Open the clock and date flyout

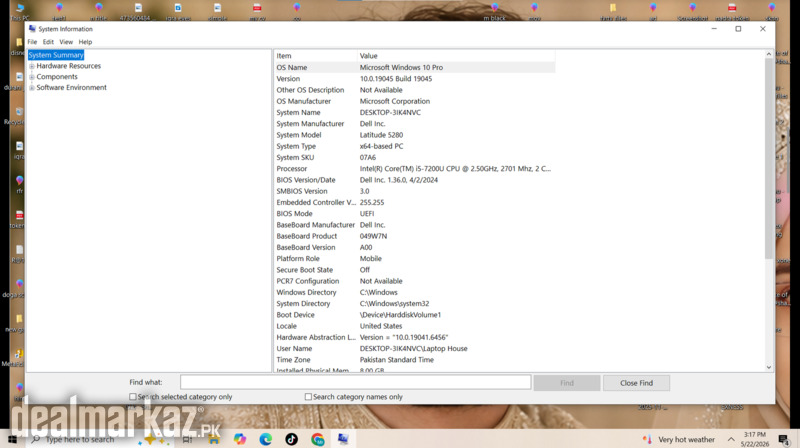755,439
